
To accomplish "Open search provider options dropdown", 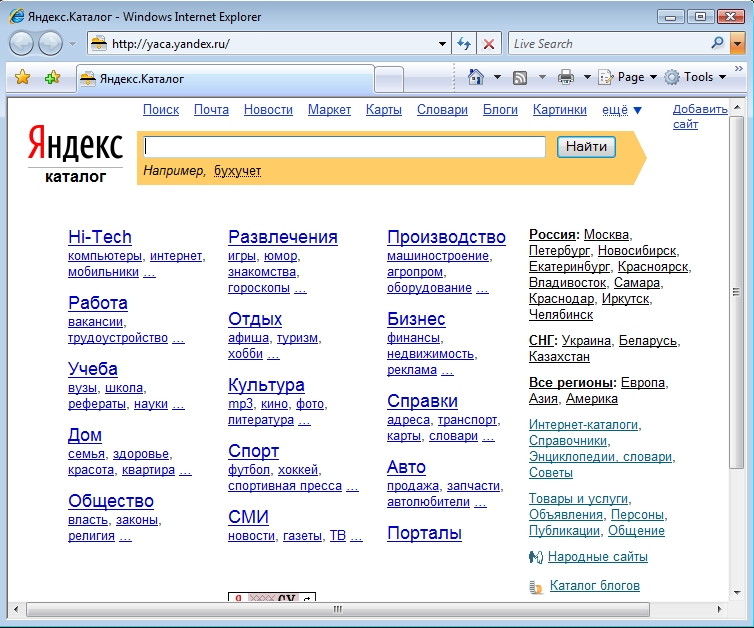I will coord(738,44).
